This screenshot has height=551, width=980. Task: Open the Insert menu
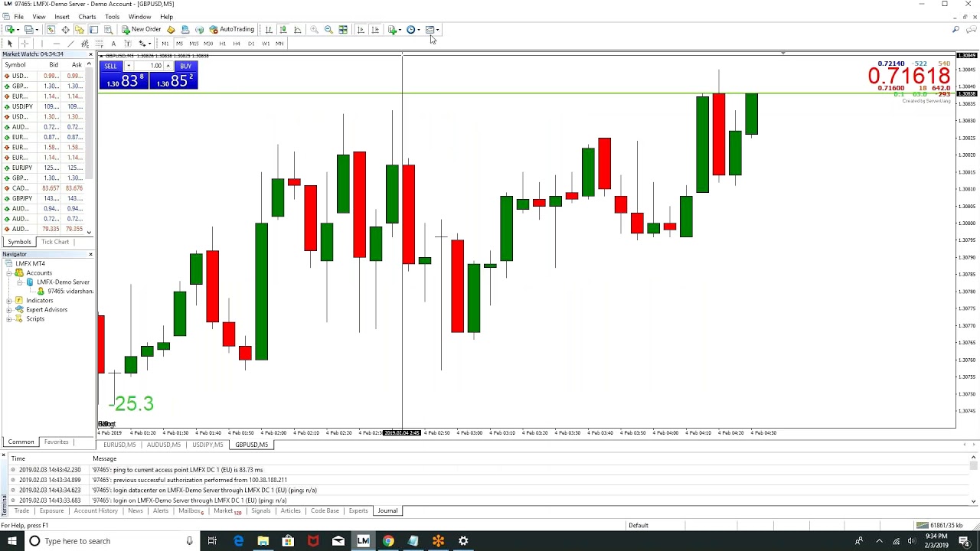coord(62,16)
